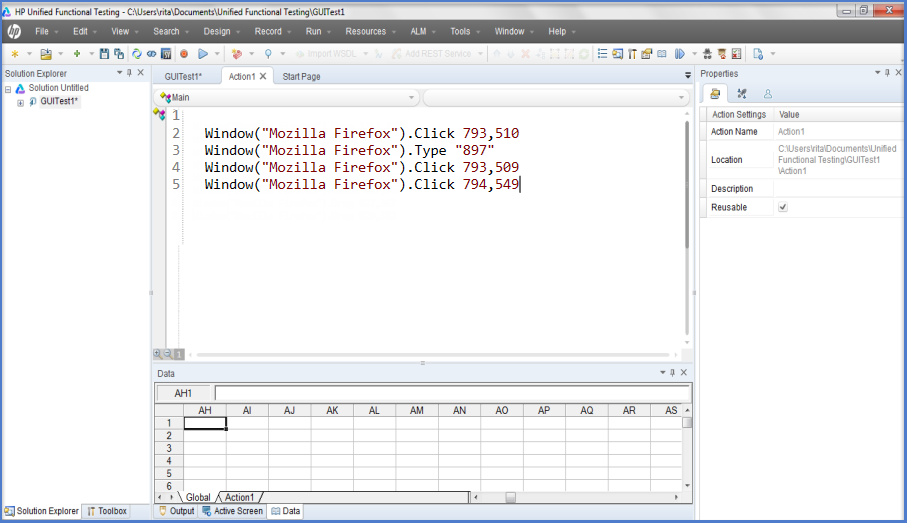Click the New test asterisk icon

click(15, 54)
